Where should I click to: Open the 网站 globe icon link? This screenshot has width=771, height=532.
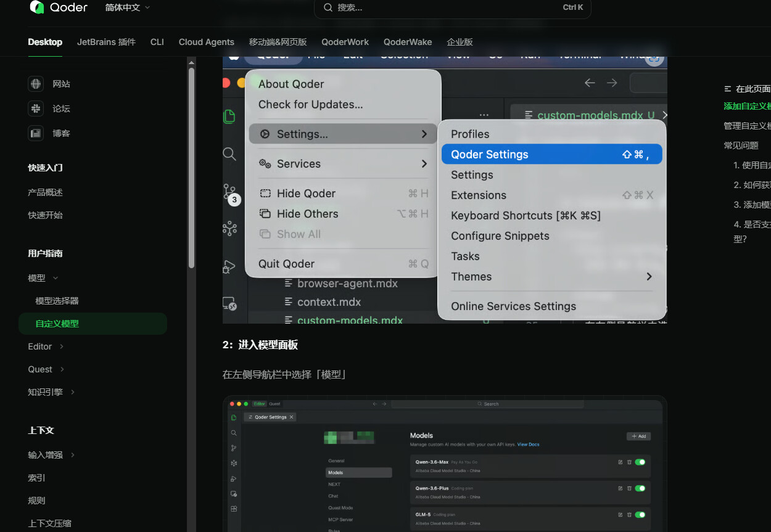36,84
